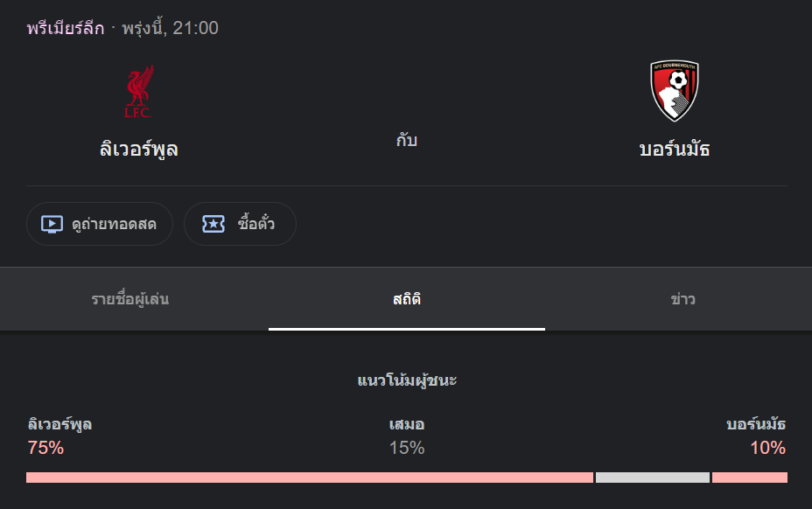812x509 pixels.
Task: Click the ลิเวอร์พูล team name under crest
Action: [x=139, y=150]
